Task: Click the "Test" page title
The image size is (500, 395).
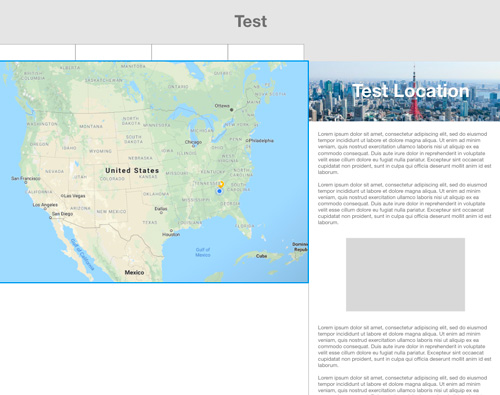Action: (x=251, y=22)
